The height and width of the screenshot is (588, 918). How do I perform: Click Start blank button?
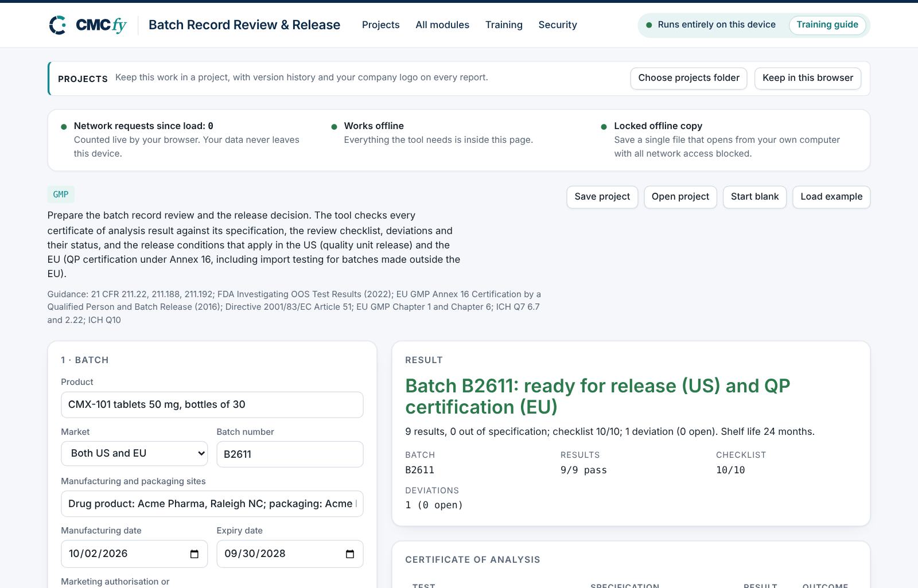click(x=754, y=197)
